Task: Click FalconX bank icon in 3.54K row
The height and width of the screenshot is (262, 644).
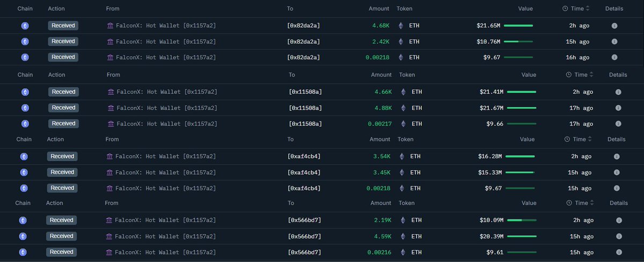Action: click(109, 156)
